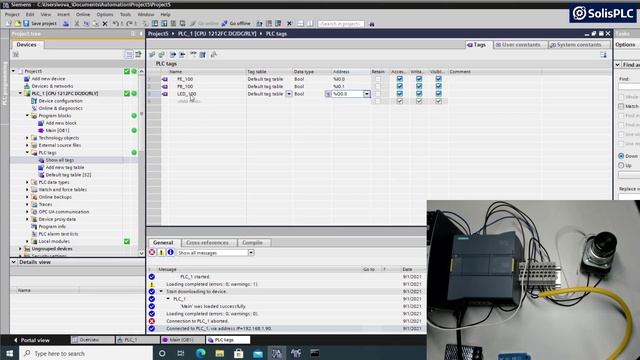The image size is (640, 360).
Task: Toggle Visible checkbox for first PE_100 row
Action: pyautogui.click(x=438, y=79)
